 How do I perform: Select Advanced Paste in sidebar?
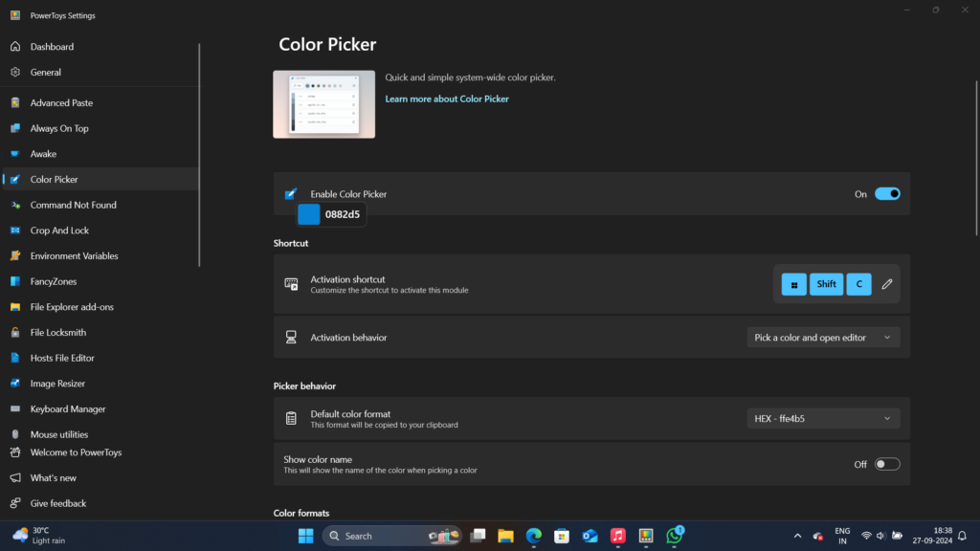tap(100, 103)
